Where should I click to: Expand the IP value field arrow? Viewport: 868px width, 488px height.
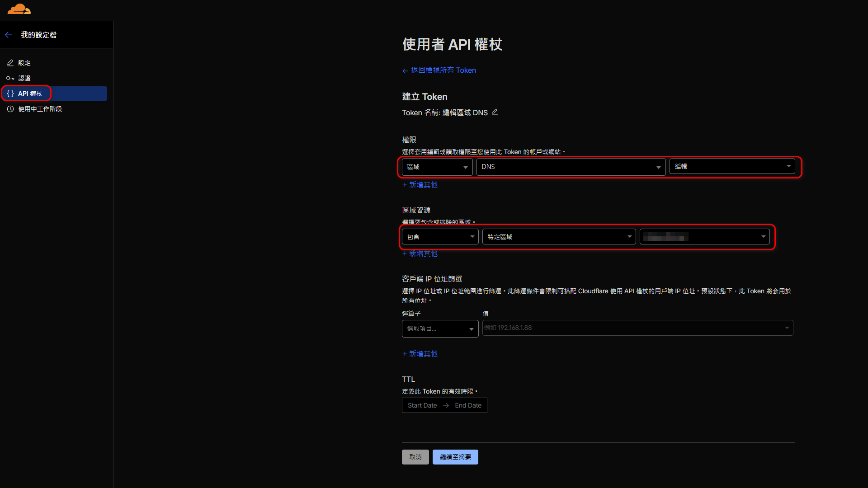(x=787, y=328)
